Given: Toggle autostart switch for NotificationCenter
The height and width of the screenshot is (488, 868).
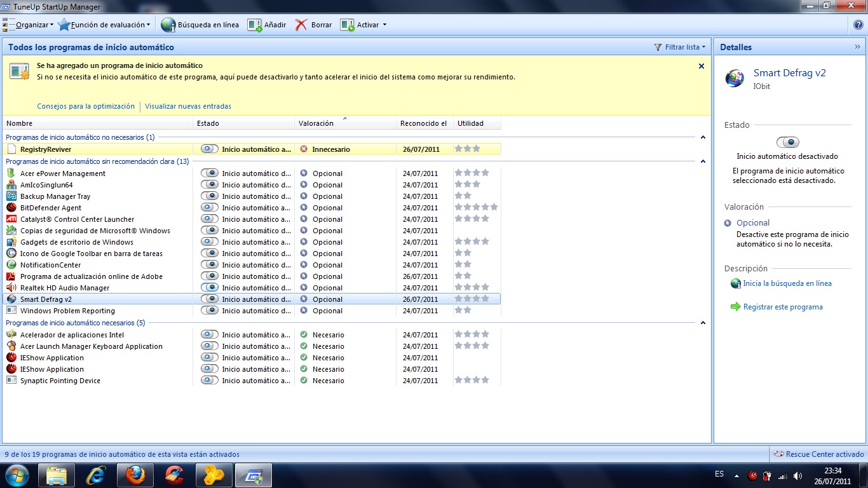Looking at the screenshot, I should (x=210, y=264).
